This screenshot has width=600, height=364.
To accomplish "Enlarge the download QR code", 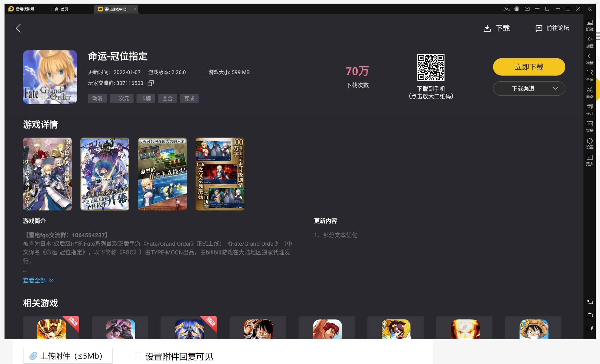I will point(431,67).
